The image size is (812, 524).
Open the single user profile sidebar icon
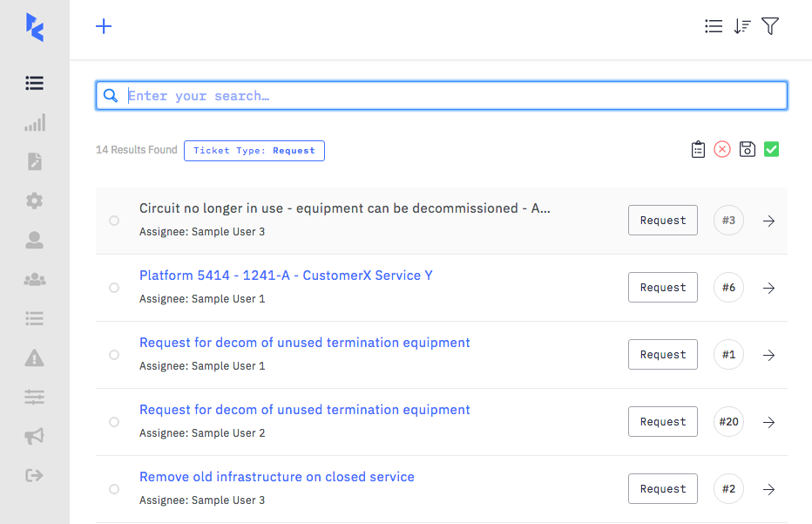tap(35, 240)
